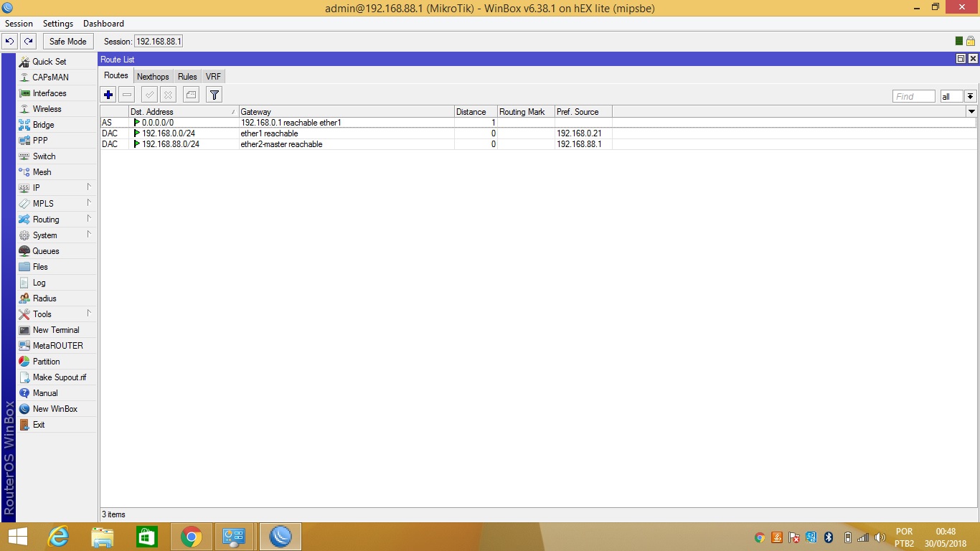This screenshot has height=551, width=980.
Task: Click gateway 'ether2-master reachable'
Action: coord(281,144)
